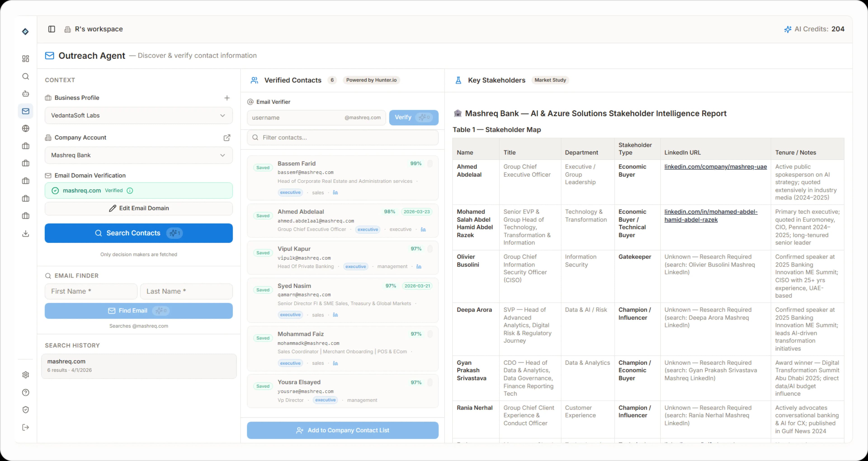This screenshot has width=868, height=461.
Task: Click the First Name input field
Action: pos(91,291)
